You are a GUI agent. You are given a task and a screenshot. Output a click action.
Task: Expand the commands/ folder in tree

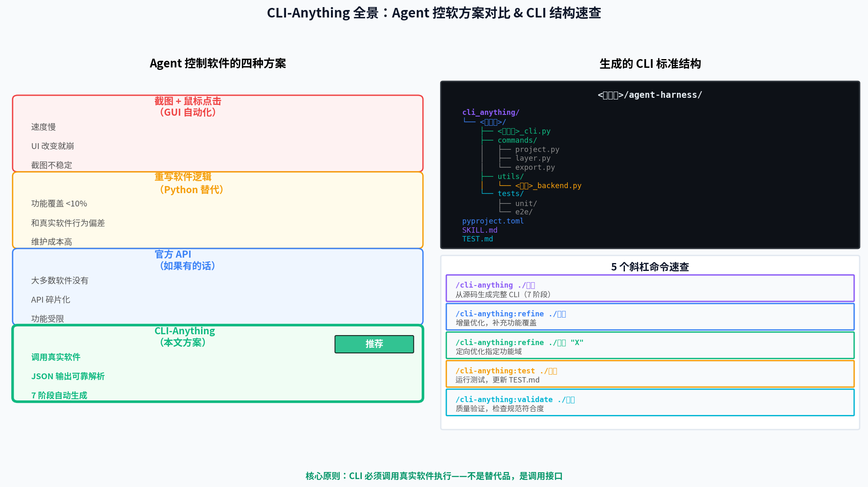coord(517,141)
